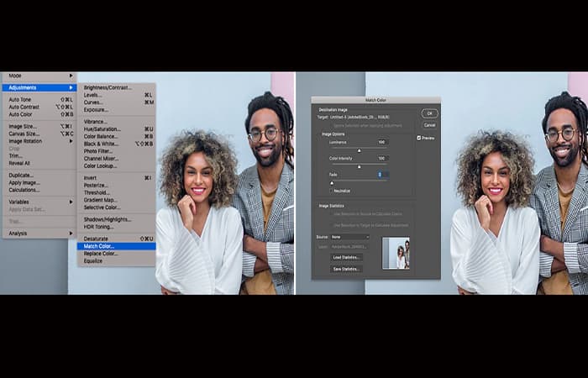Toggle Ignore Selection when Applying Adjustment
Screen dimensions: 588x378
click(330, 124)
